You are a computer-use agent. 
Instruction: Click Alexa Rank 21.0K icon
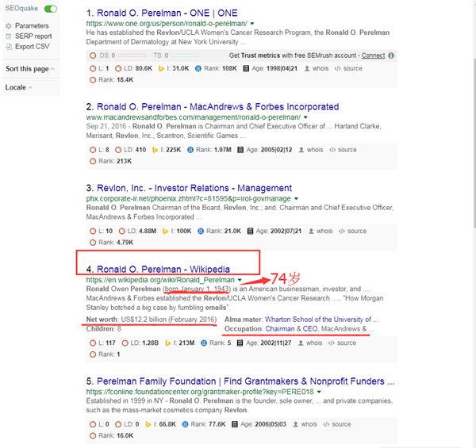coord(201,231)
